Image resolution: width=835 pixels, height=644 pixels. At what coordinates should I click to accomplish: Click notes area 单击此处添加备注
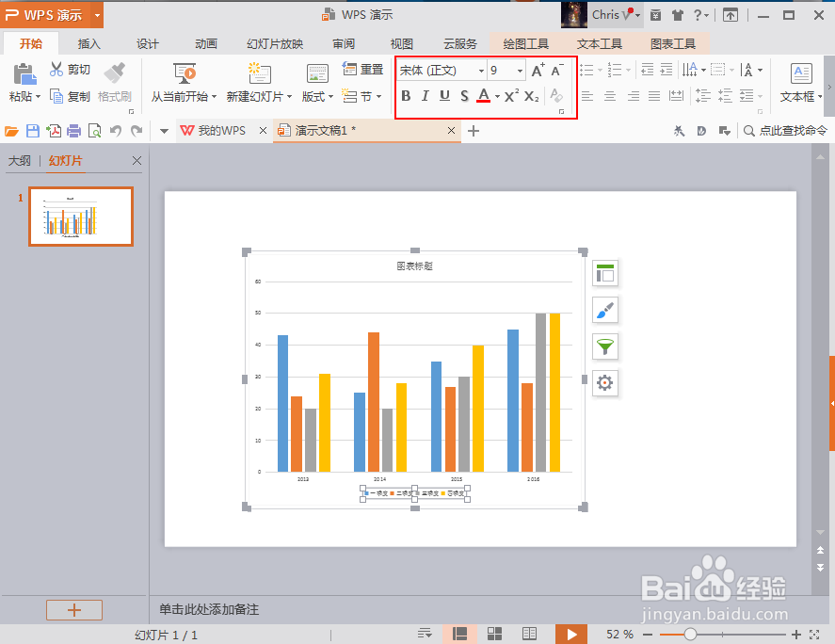click(x=209, y=609)
